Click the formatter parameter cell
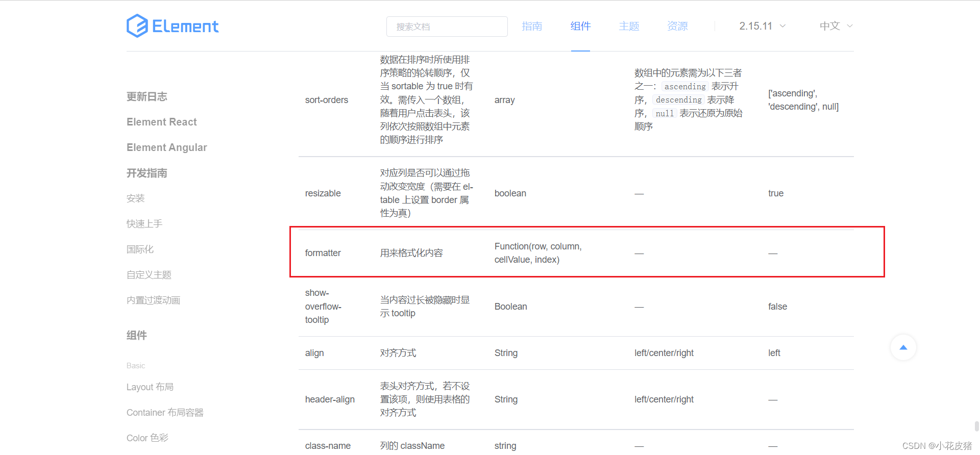This screenshot has height=455, width=980. click(323, 253)
